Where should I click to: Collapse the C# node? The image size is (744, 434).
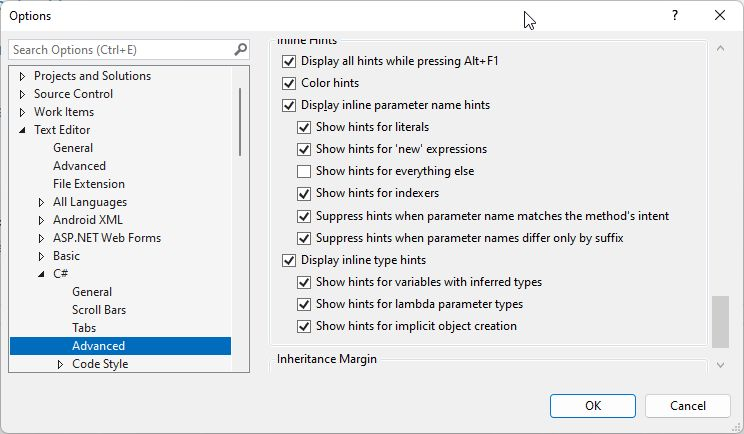[x=41, y=274]
